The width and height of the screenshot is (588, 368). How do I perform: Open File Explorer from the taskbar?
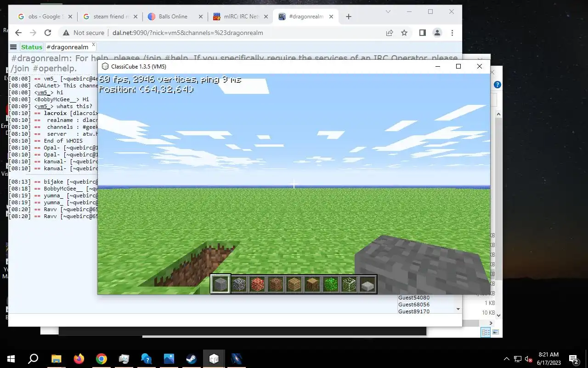point(56,359)
